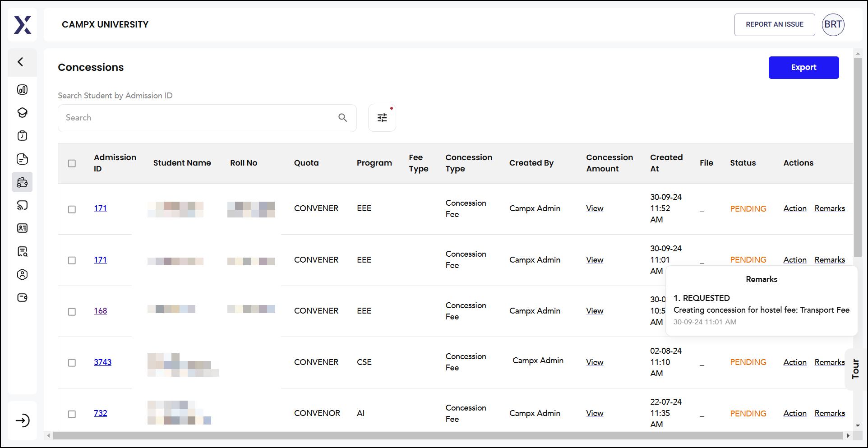This screenshot has height=448, width=868.
Task: Check the 11:01 AM row for admission 171
Action: click(72, 260)
